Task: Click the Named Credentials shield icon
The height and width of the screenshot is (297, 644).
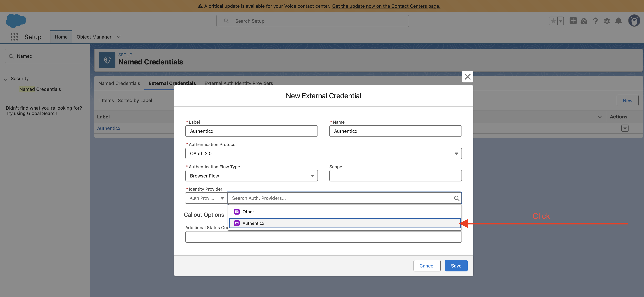Action: pos(107,60)
